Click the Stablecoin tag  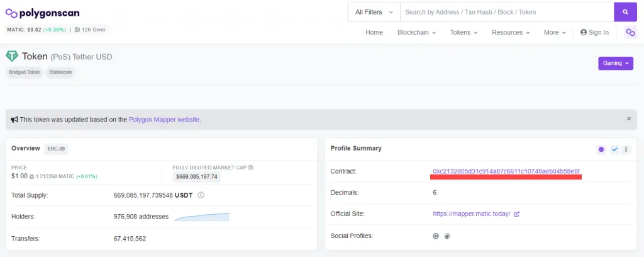click(x=60, y=72)
